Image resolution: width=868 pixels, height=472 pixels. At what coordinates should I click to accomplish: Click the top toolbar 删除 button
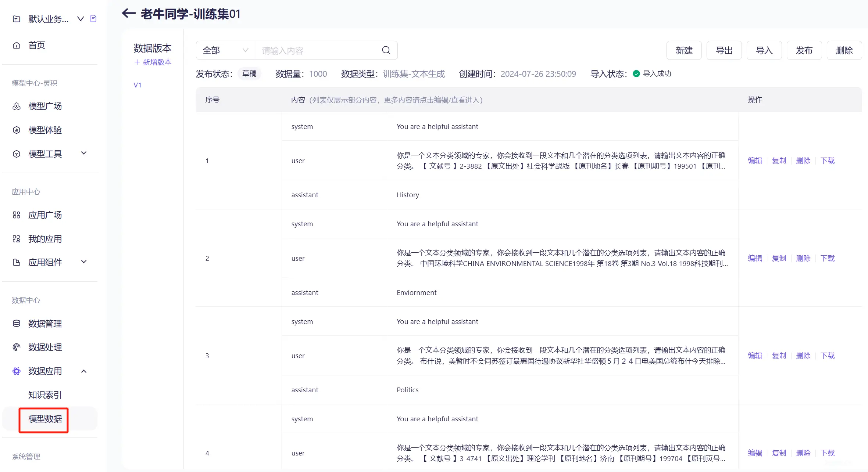pos(844,50)
